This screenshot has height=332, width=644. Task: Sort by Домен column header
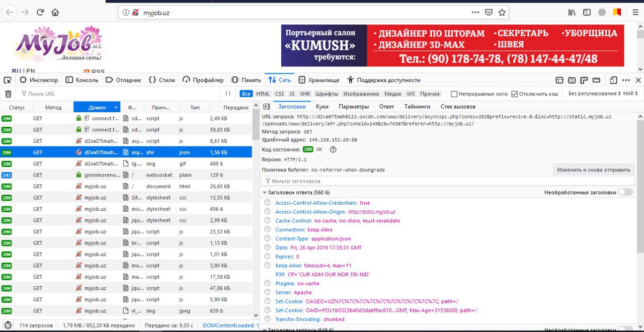[x=97, y=107]
